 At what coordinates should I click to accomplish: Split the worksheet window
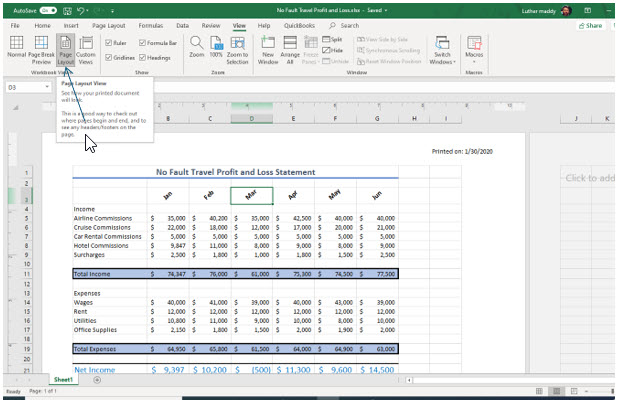(x=332, y=39)
